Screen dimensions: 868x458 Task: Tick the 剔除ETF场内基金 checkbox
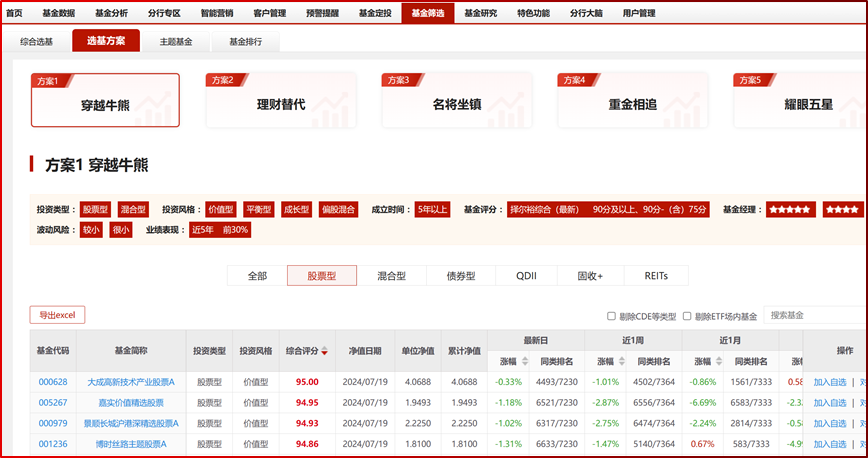pyautogui.click(x=687, y=316)
